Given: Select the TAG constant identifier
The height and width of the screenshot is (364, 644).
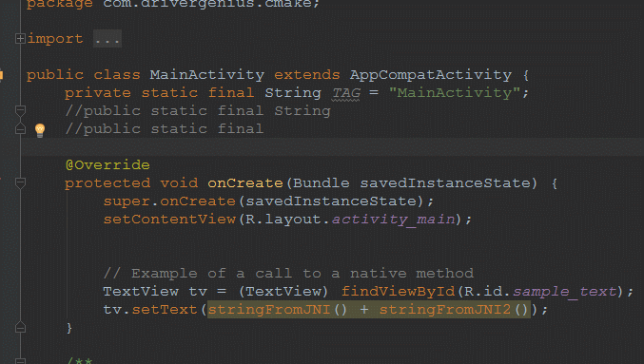Looking at the screenshot, I should coord(346,93).
